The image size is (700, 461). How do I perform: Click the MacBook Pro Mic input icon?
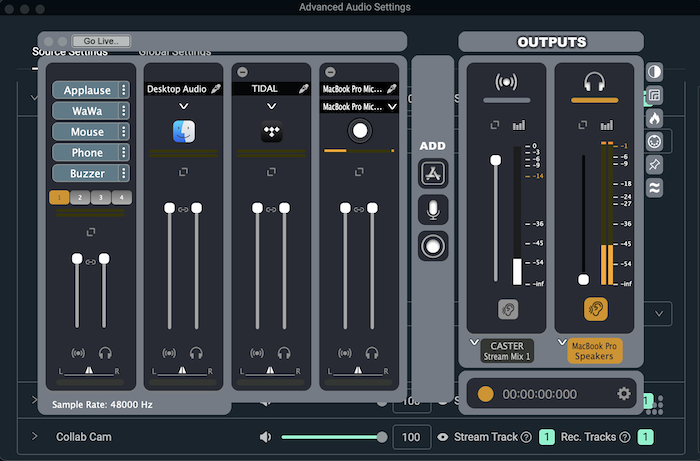[360, 131]
